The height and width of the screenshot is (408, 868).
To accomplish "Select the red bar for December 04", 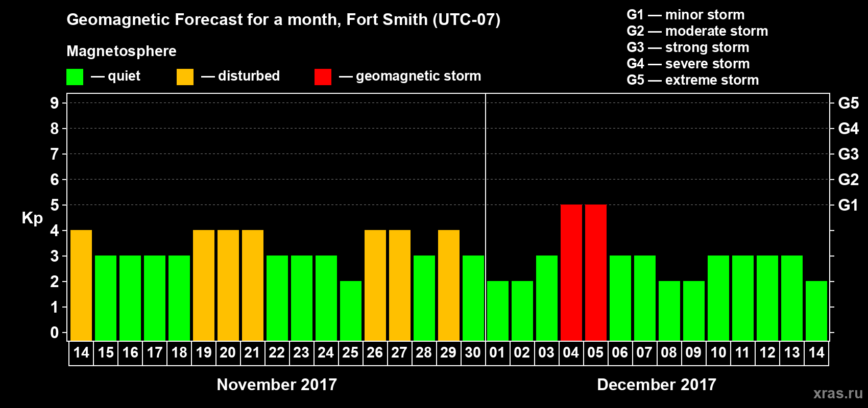I will pos(571,272).
